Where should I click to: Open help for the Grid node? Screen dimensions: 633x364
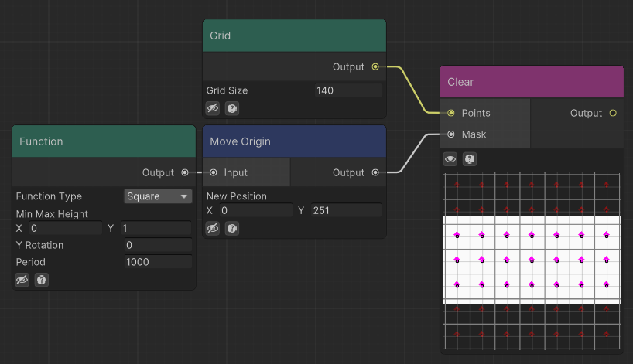231,108
